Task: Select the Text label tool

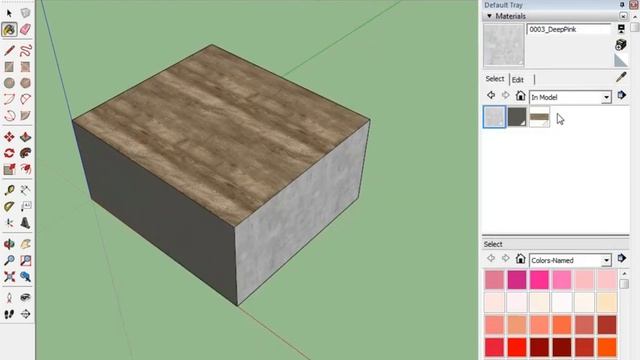Action: point(25,207)
